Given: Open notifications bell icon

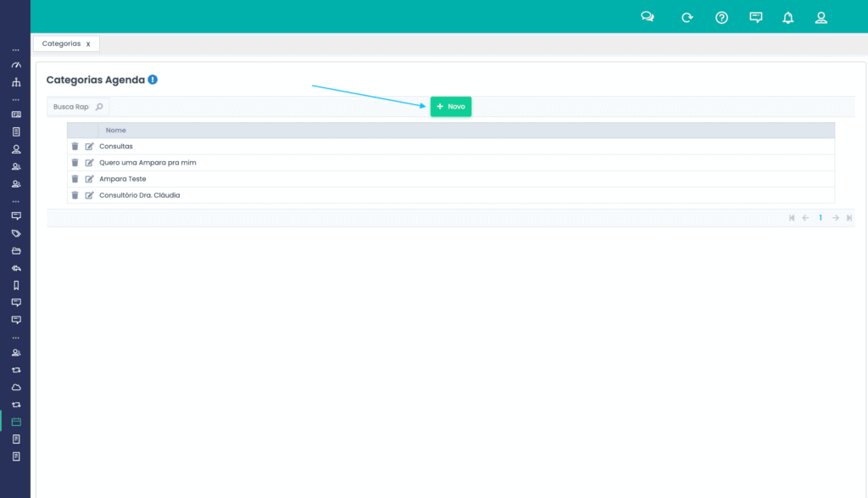Looking at the screenshot, I should 787,17.
